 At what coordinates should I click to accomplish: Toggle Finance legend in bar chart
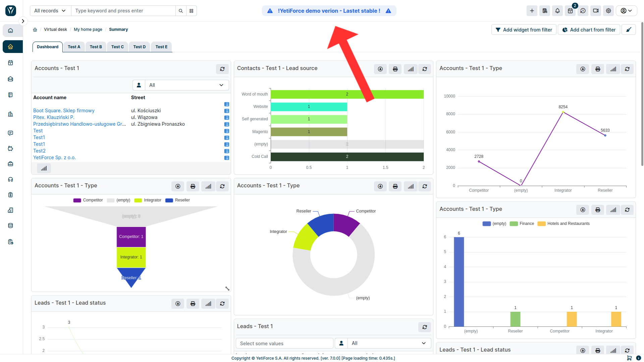pos(522,224)
